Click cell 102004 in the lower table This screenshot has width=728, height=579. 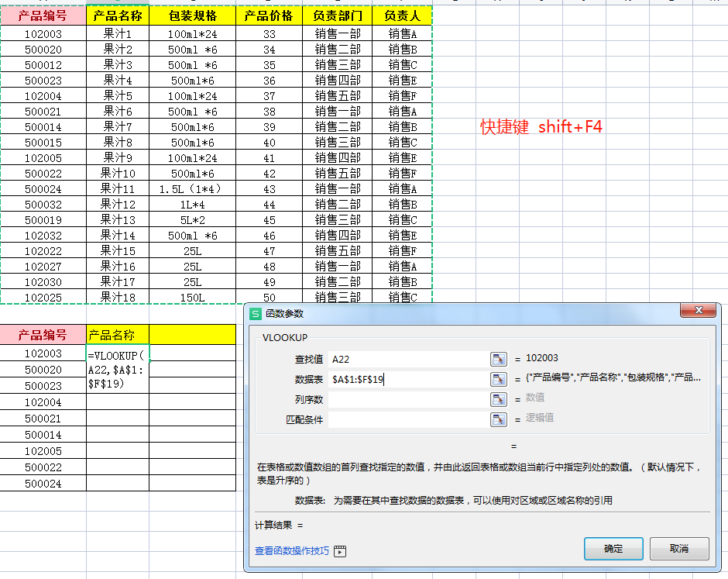[43, 402]
